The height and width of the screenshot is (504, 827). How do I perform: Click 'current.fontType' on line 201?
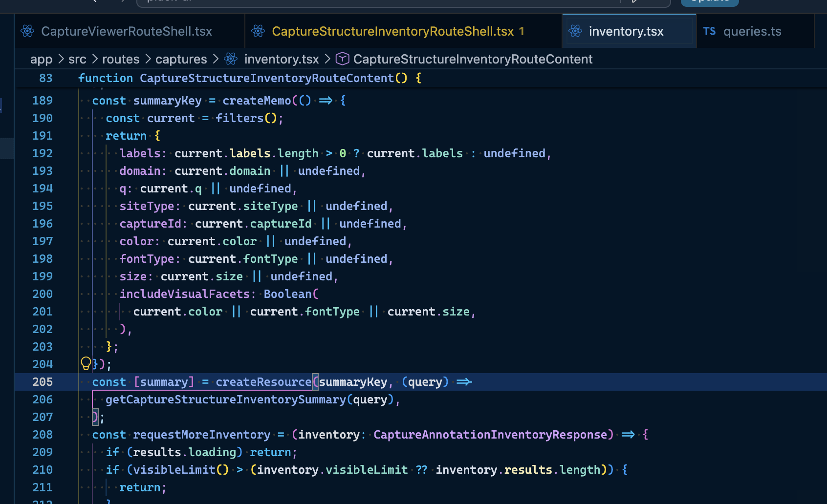(305, 312)
